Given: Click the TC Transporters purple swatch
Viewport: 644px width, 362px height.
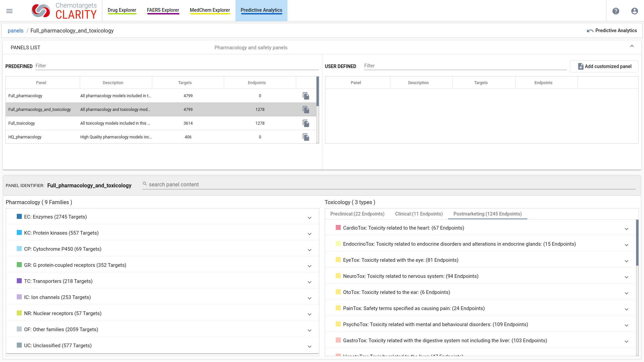Looking at the screenshot, I should pos(19,281).
